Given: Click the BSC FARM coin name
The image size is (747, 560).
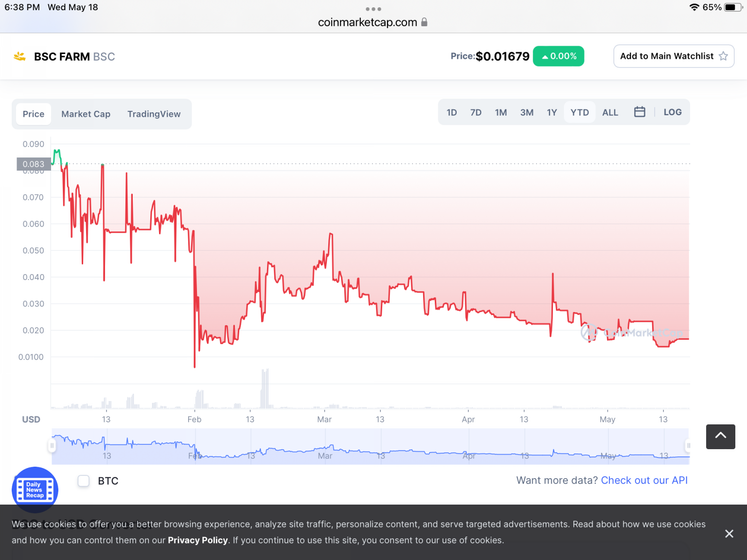Looking at the screenshot, I should pyautogui.click(x=62, y=56).
